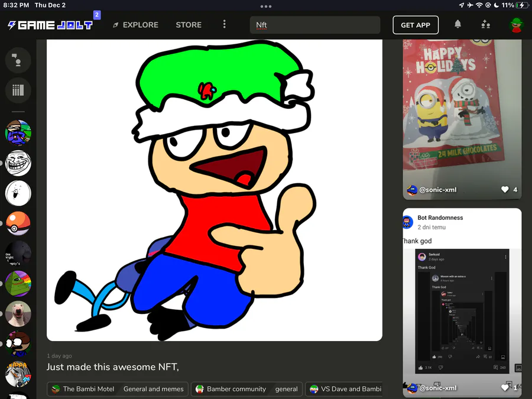
Task: Click the 'Just made this awesome NFT,' text
Action: (x=113, y=367)
